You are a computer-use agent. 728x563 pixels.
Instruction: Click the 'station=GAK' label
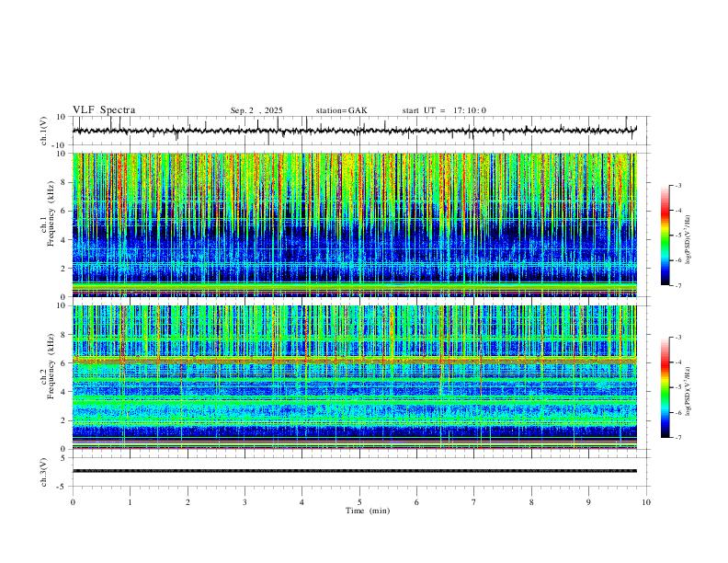point(341,110)
